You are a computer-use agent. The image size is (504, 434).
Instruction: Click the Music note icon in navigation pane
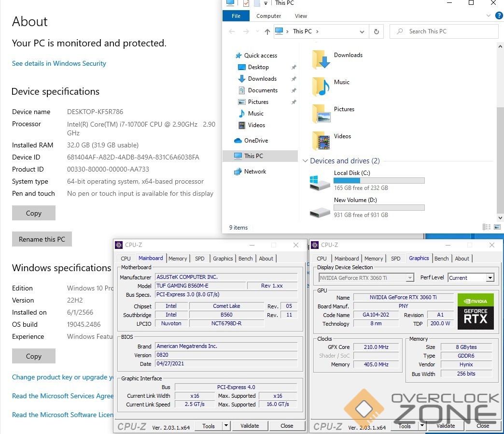point(242,113)
